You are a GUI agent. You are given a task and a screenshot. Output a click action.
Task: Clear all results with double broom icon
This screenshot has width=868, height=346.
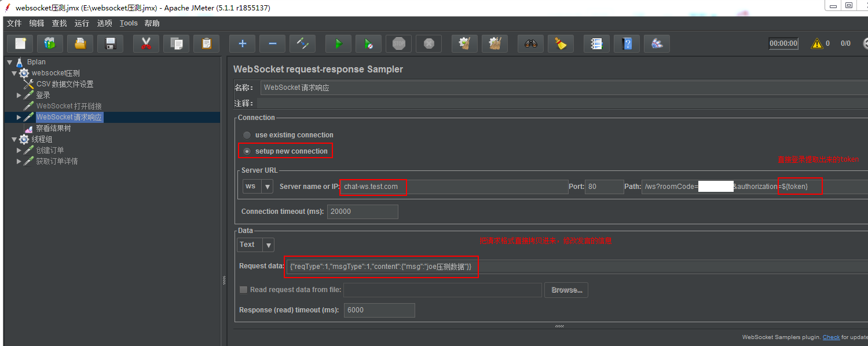495,43
